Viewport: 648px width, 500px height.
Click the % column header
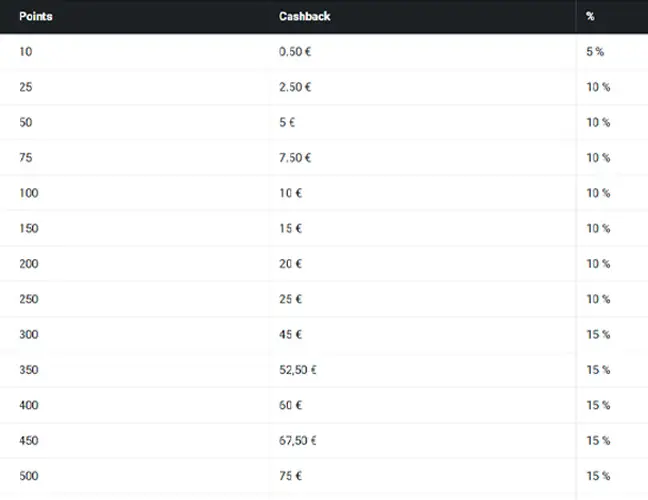pos(591,17)
